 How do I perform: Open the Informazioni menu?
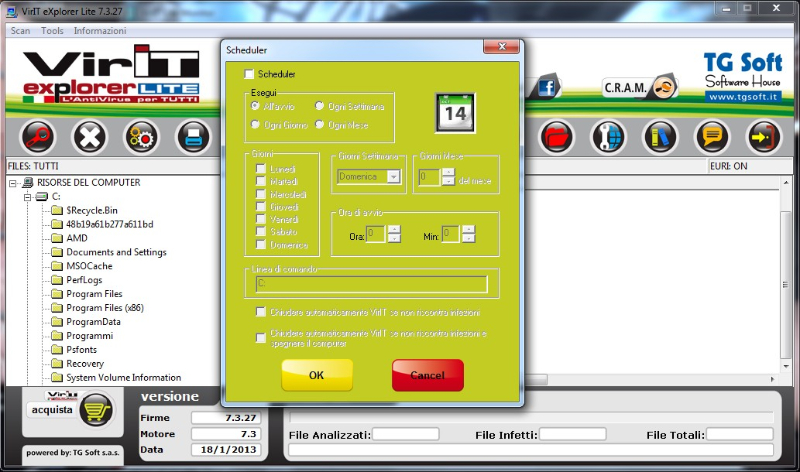pyautogui.click(x=100, y=31)
